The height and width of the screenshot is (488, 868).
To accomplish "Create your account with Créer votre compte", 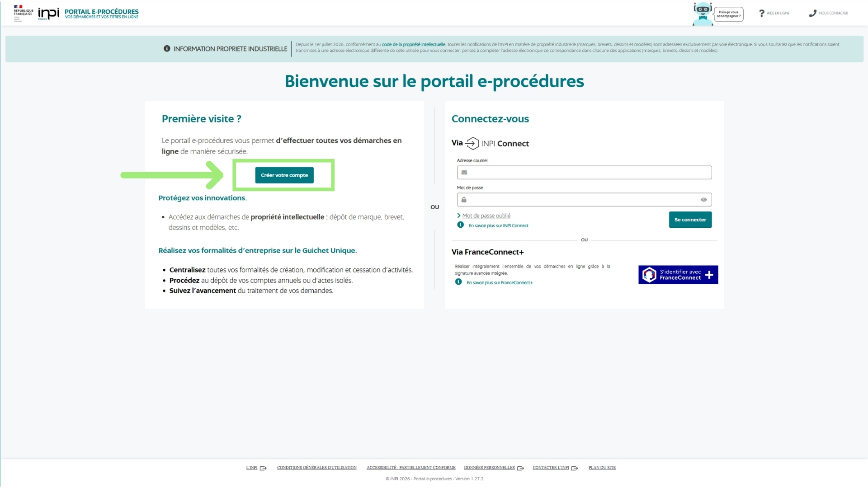I will tap(284, 175).
